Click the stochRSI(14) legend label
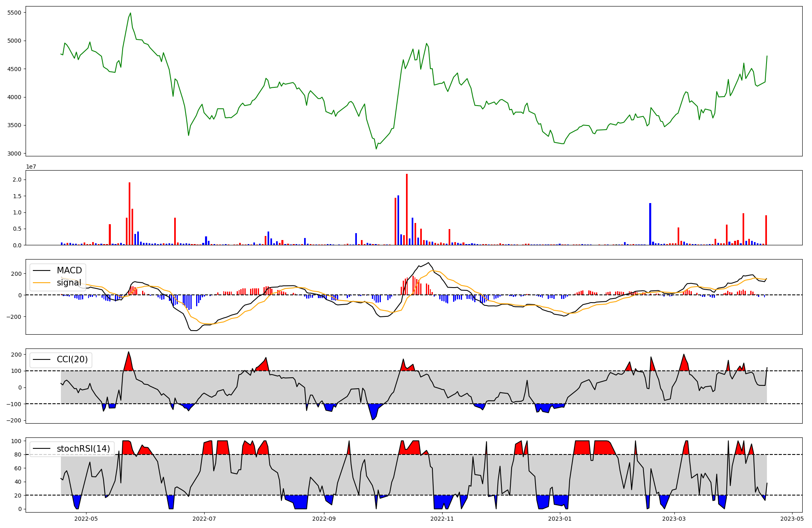The height and width of the screenshot is (528, 812). coord(83,448)
